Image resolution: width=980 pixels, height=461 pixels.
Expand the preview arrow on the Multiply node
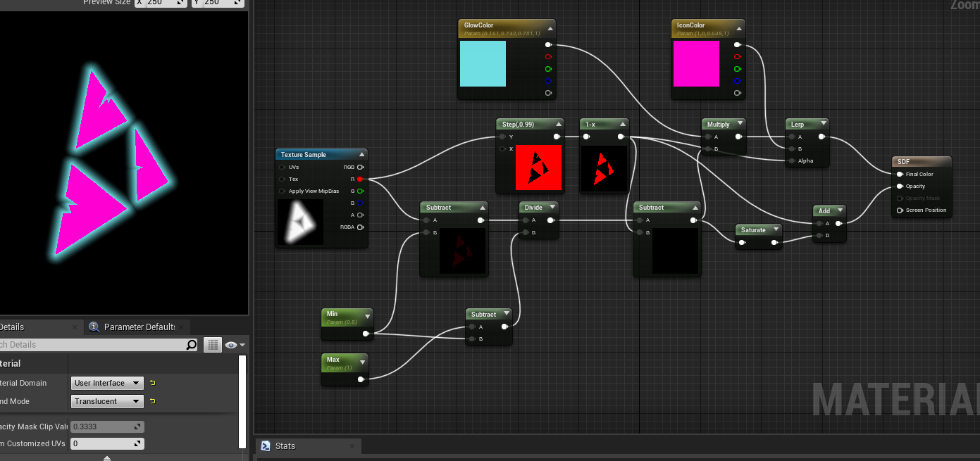pos(740,125)
